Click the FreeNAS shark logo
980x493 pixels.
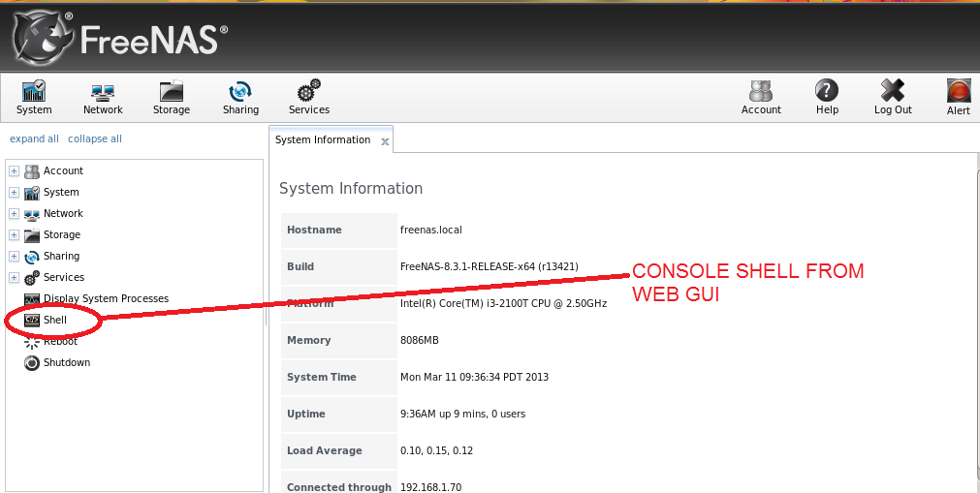pyautogui.click(x=43, y=39)
